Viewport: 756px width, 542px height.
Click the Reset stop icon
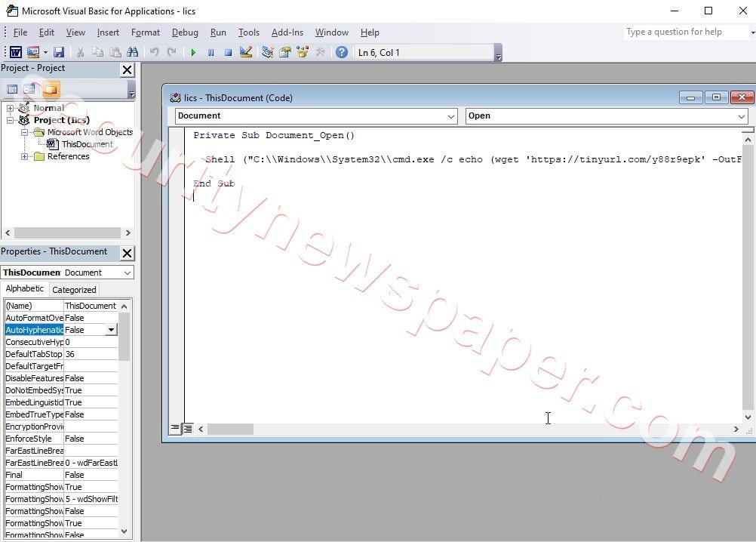228,52
